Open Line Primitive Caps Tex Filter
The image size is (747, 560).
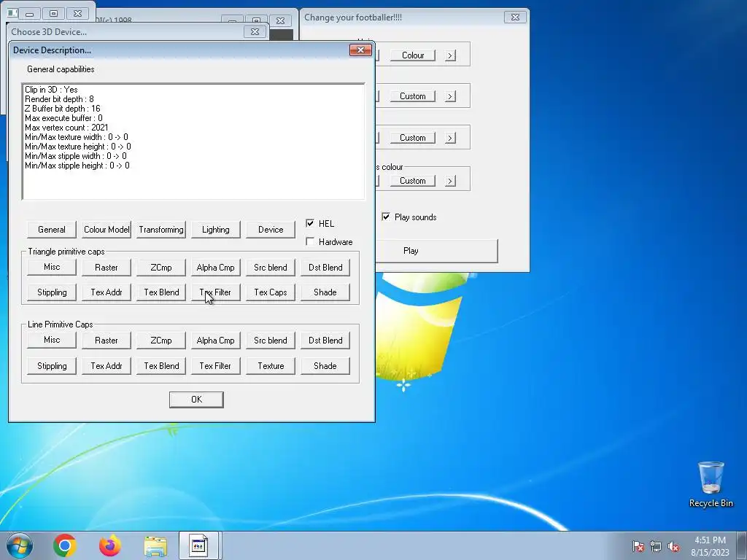[216, 366]
